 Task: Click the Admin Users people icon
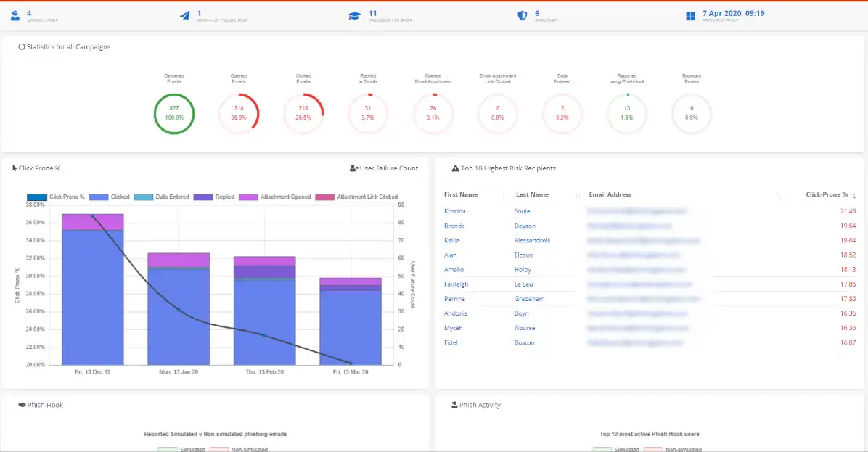click(15, 16)
